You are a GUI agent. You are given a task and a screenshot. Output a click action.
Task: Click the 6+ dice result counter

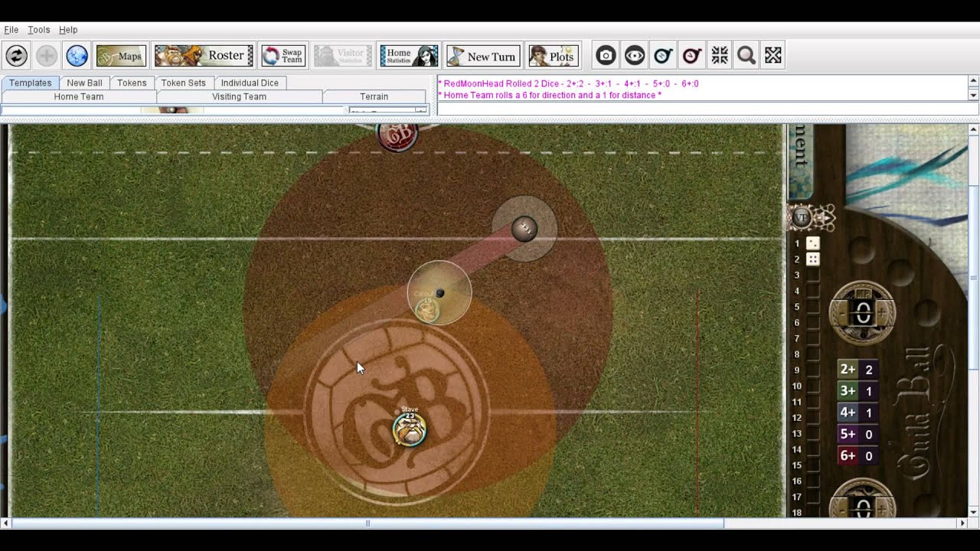[858, 455]
